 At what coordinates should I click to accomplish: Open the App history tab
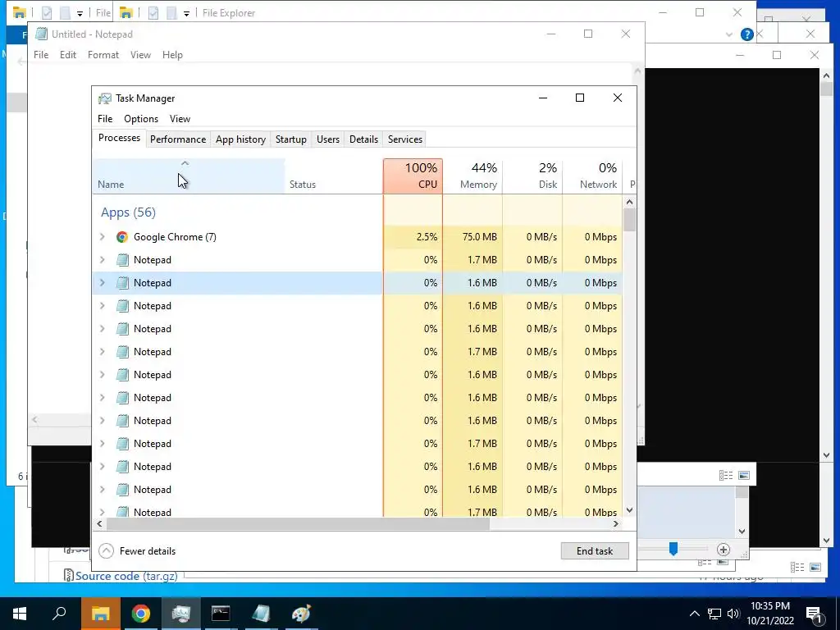[240, 139]
